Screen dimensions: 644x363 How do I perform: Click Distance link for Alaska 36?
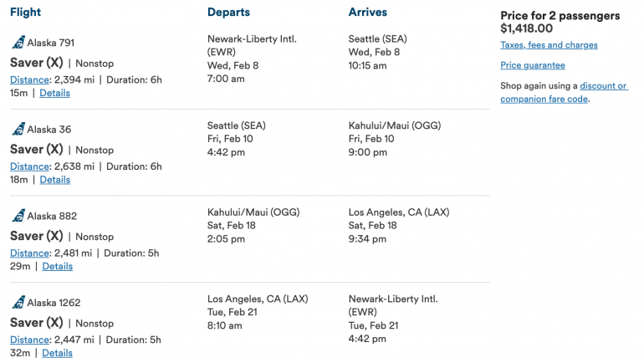click(x=30, y=166)
